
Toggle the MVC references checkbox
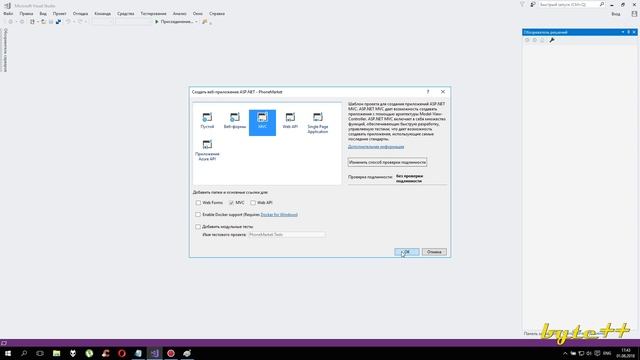(x=231, y=203)
